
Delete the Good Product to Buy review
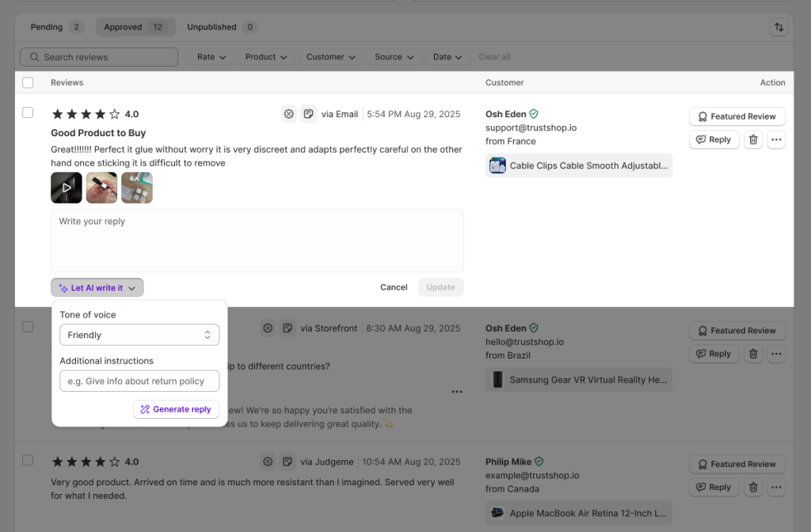coord(753,140)
